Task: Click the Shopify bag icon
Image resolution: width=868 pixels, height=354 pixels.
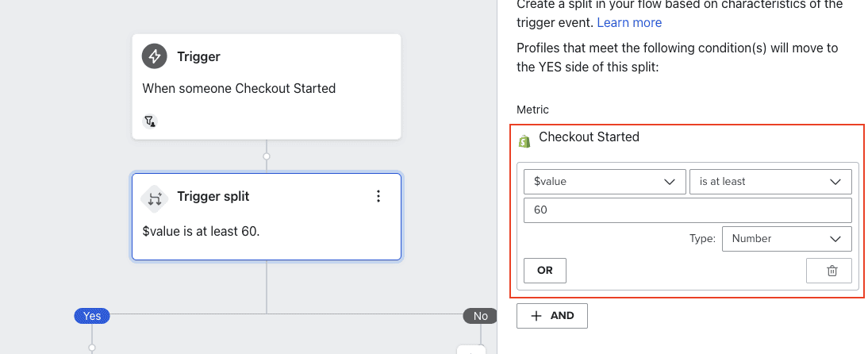Action: (x=524, y=141)
